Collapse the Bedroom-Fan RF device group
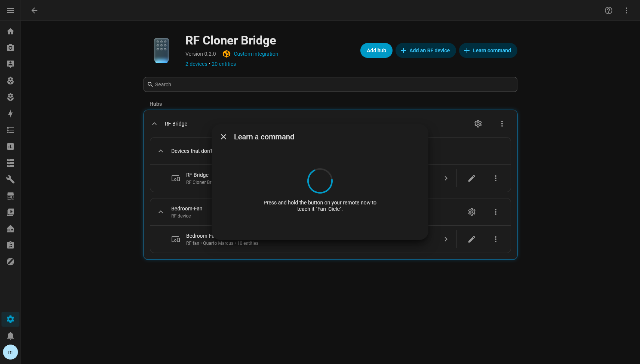The image size is (640, 364). tap(161, 212)
